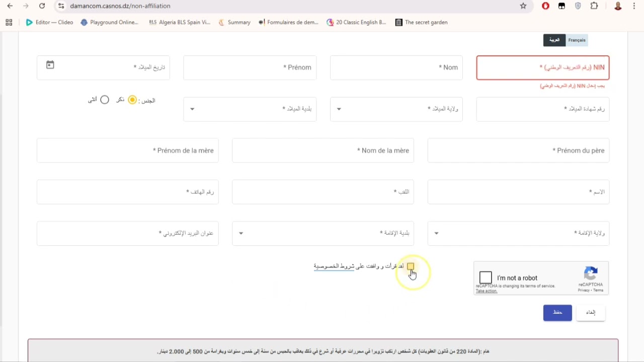
Task: Click the Nom input field
Action: [x=396, y=68]
